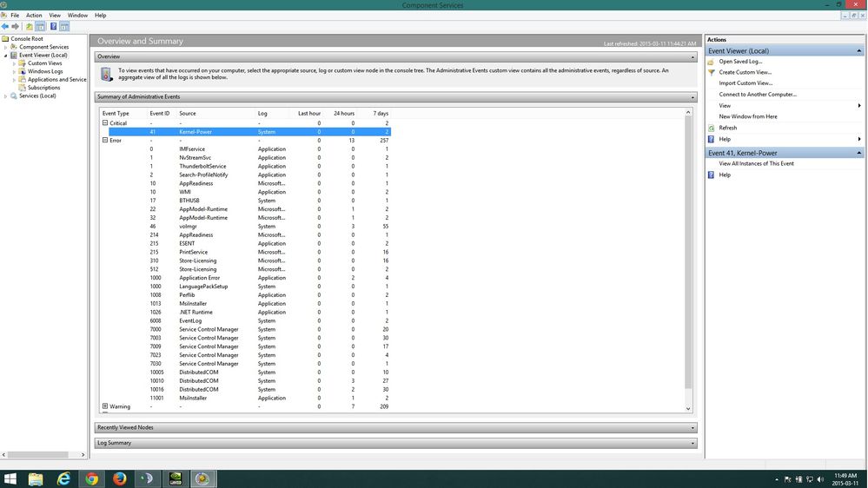
Task: Select the volmgr event 46 row
Action: pyautogui.click(x=249, y=227)
